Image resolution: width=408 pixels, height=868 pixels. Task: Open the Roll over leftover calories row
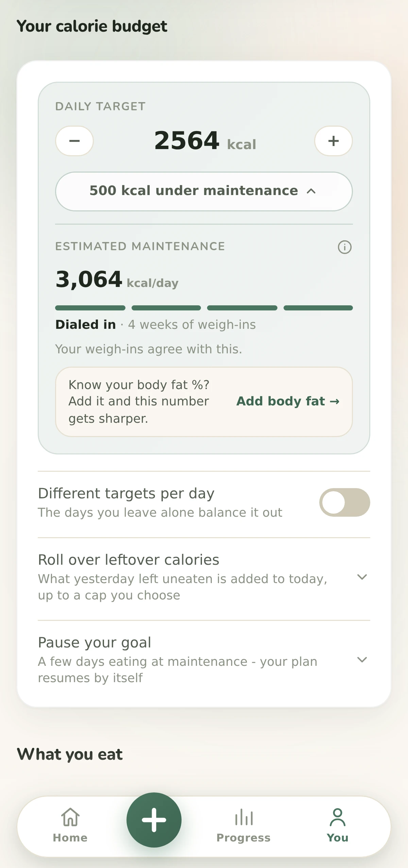[204, 578]
